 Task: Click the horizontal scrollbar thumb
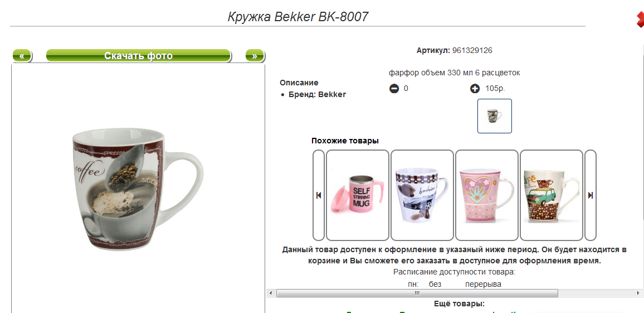coord(417,293)
